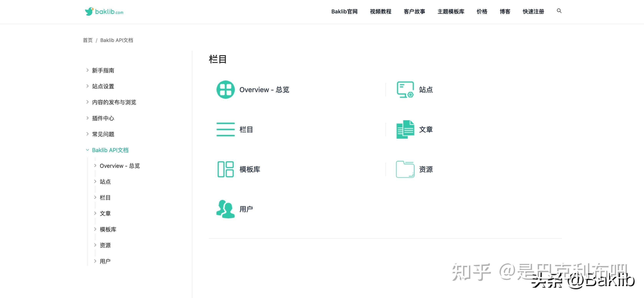Expand the 模板库 subitem chevron
The width and height of the screenshot is (644, 298).
click(x=95, y=229)
